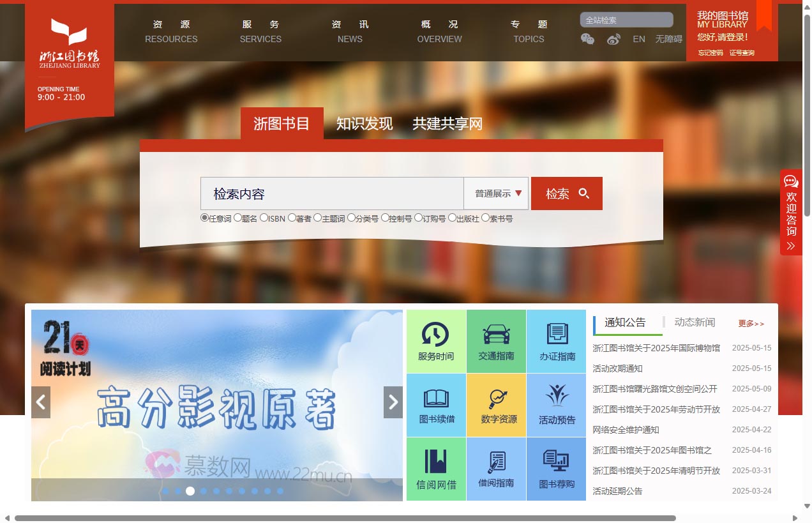Select the 题名 title search radio button
Screen dimensions: 812x523
239,218
